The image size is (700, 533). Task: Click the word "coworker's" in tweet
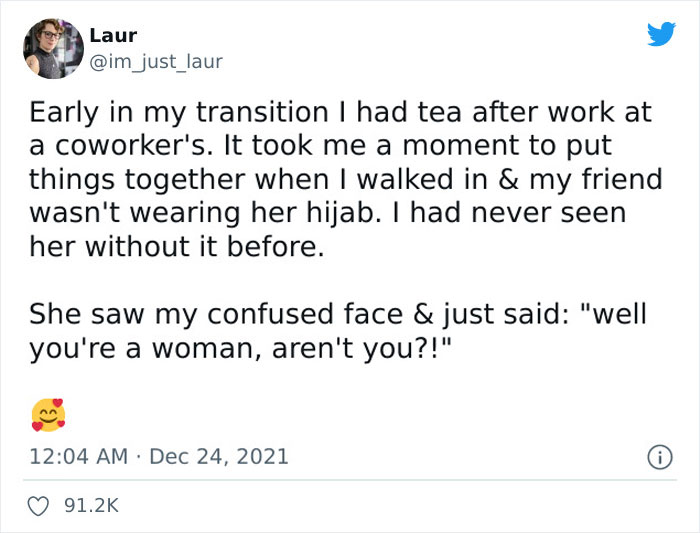point(133,146)
